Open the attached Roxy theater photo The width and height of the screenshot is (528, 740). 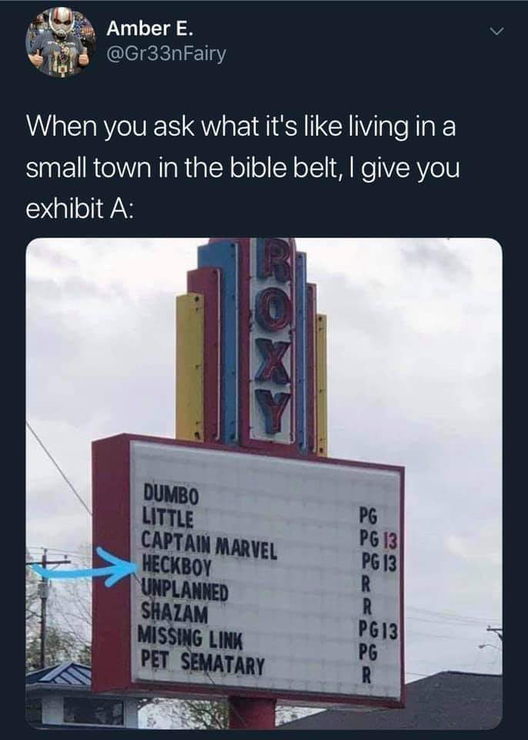(x=264, y=483)
